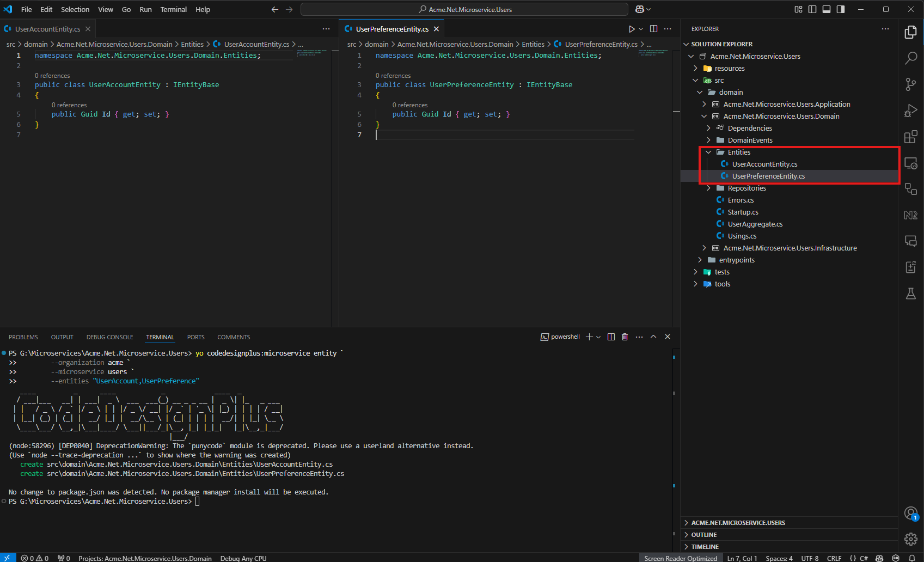Go back using the navigation arrow
The height and width of the screenshot is (562, 924).
275,9
